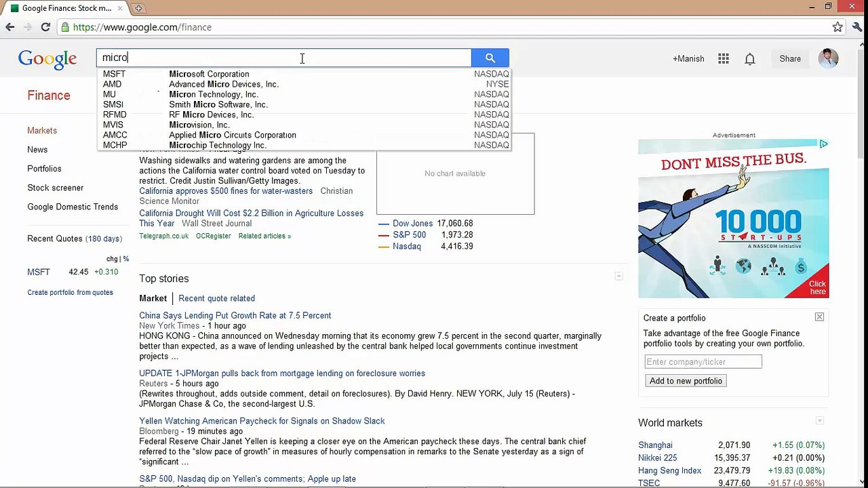
Task: Open the UPDATE 1-JPMorgan mortgage lending article
Action: 282,373
